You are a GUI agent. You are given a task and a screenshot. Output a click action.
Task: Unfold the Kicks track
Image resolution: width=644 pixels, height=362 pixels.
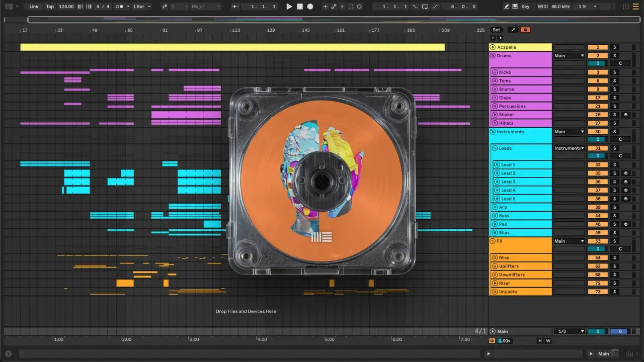495,72
